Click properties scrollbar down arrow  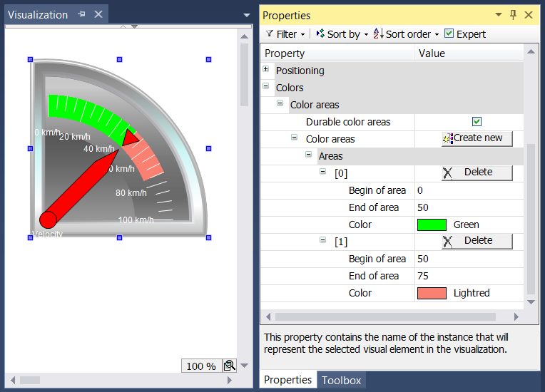[x=531, y=302]
